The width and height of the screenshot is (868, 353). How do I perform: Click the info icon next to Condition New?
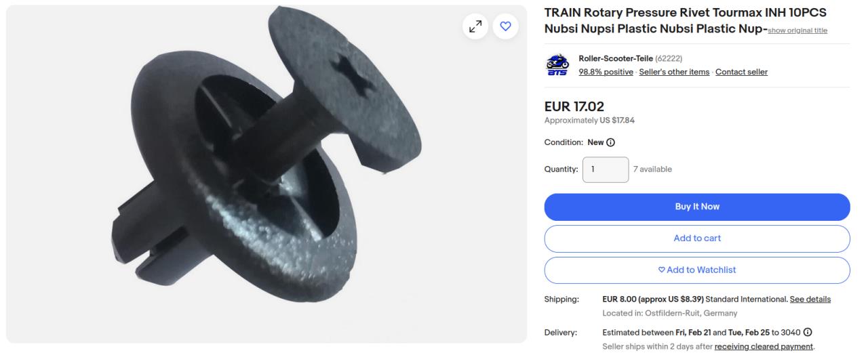[x=611, y=142]
